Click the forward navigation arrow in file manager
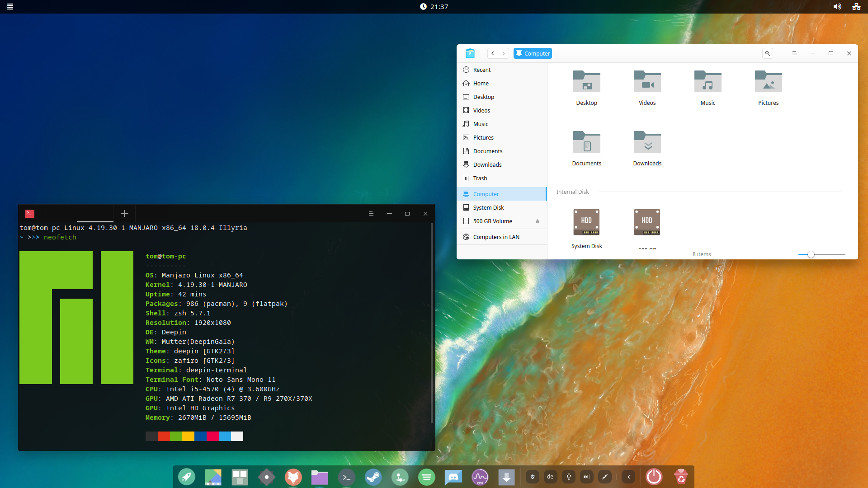The width and height of the screenshot is (868, 488). point(504,53)
